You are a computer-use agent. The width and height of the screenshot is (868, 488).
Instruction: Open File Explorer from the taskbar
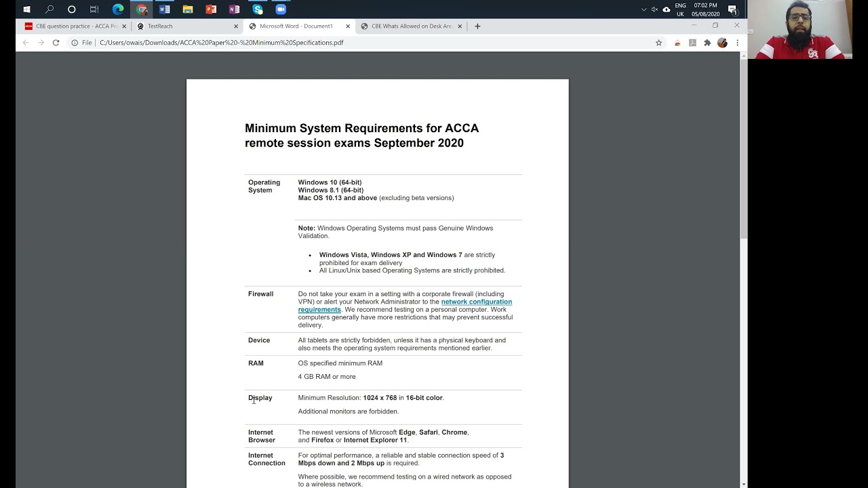click(188, 9)
